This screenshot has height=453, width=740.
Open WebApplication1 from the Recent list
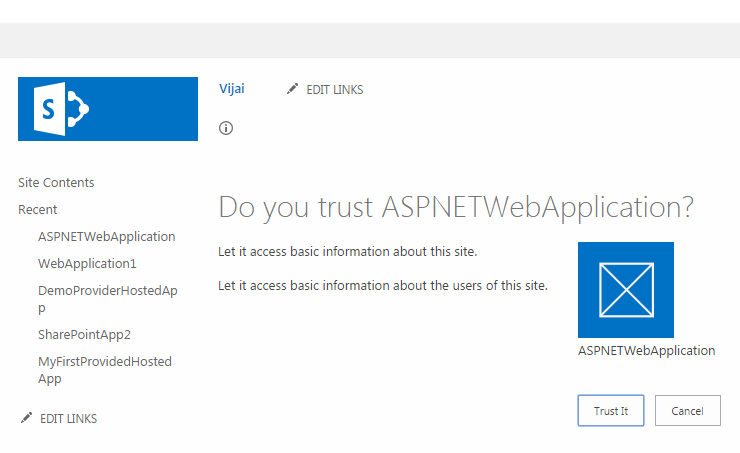pos(87,264)
